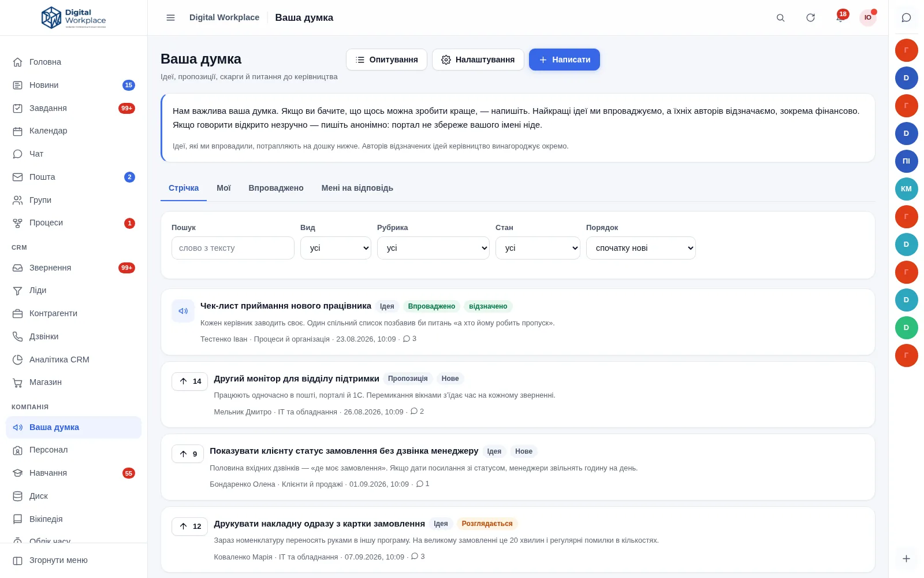The width and height of the screenshot is (924, 578).
Task: Click the search magnifier icon
Action: pos(780,17)
